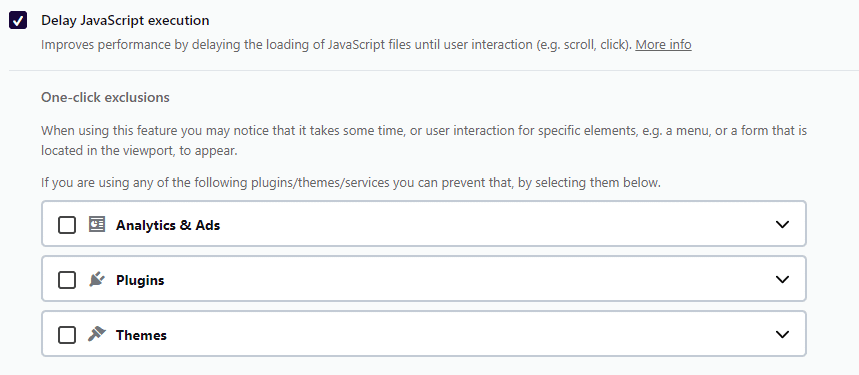The height and width of the screenshot is (375, 859).
Task: Click the Themes label text
Action: [x=141, y=335]
